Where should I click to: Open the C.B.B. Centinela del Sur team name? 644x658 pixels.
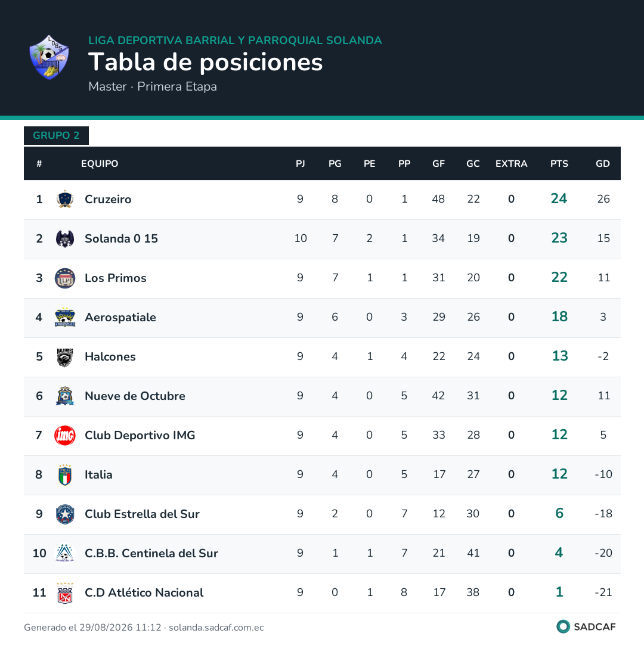[x=151, y=554]
